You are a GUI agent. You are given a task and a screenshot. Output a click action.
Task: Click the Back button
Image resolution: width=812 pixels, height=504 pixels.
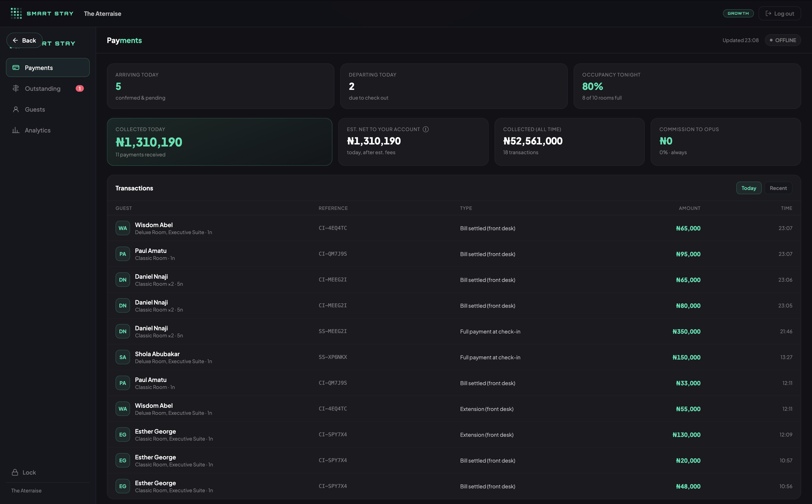pos(24,40)
